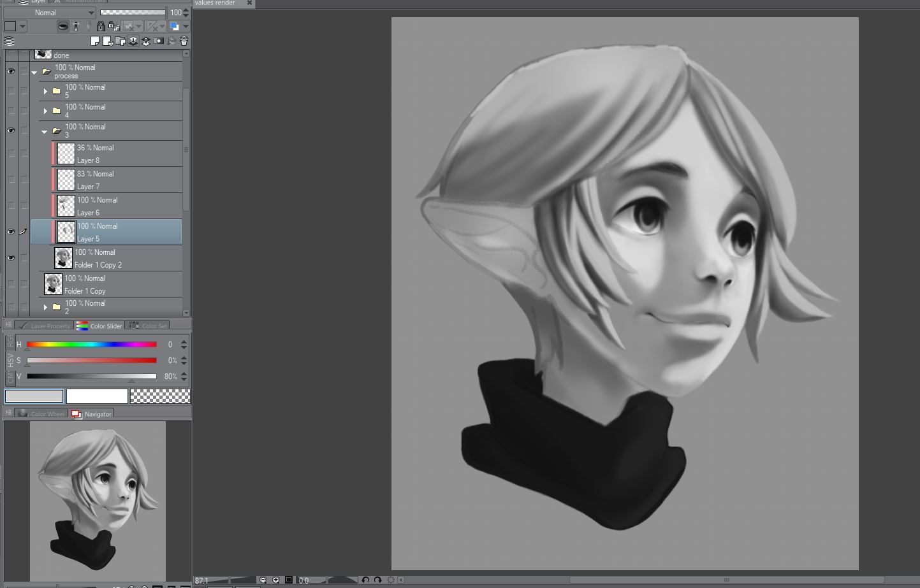Screen dimensions: 920x588
Task: Open the Navigator panel menu icon
Action: [x=9, y=413]
